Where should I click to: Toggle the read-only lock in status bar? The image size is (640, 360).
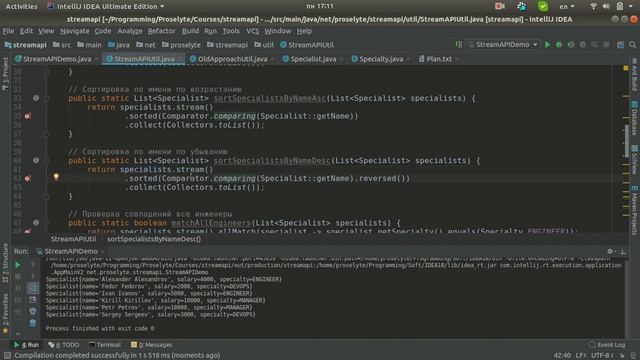622,356
